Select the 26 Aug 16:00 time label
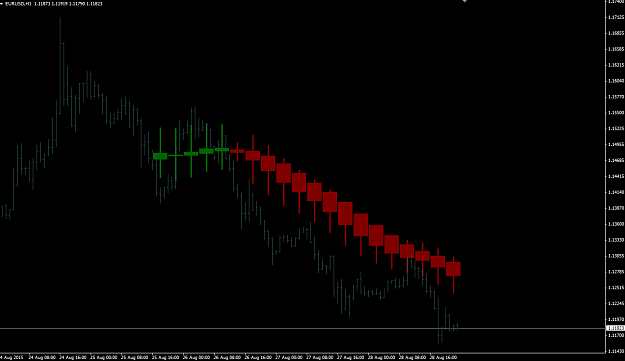This screenshot has height=361, width=625. click(258, 357)
